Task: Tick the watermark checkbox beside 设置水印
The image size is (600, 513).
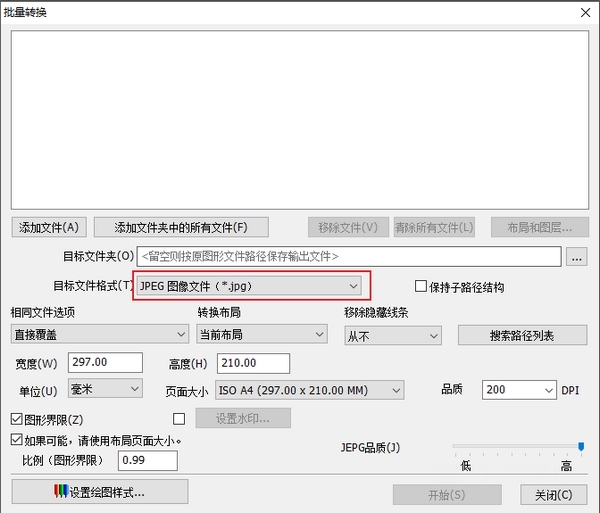Action: pos(179,419)
